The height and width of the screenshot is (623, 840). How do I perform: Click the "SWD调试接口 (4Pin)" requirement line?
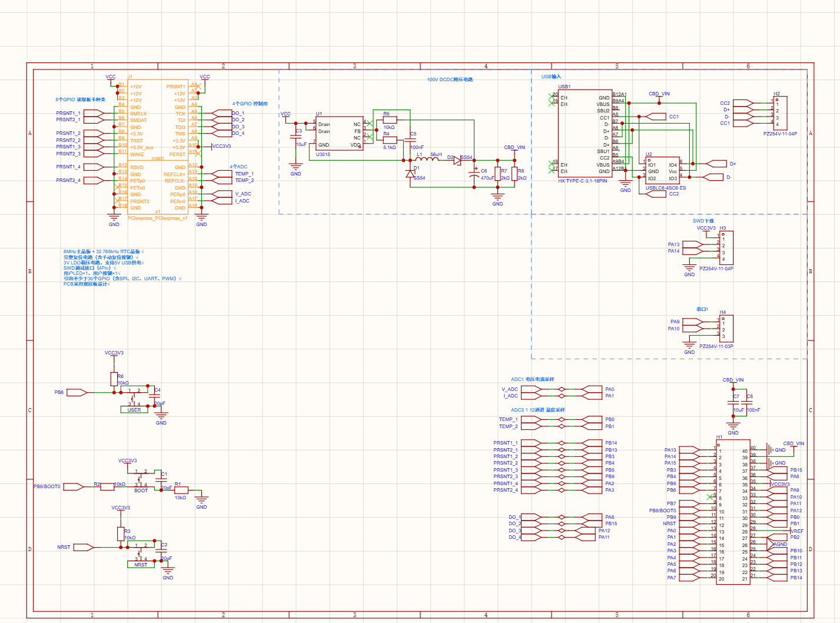coord(89,268)
